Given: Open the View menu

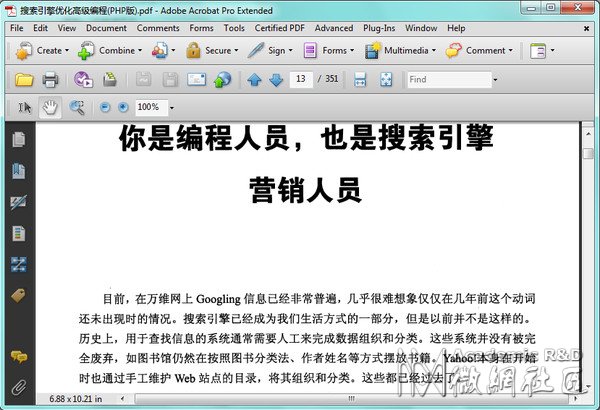Looking at the screenshot, I should tap(67, 28).
